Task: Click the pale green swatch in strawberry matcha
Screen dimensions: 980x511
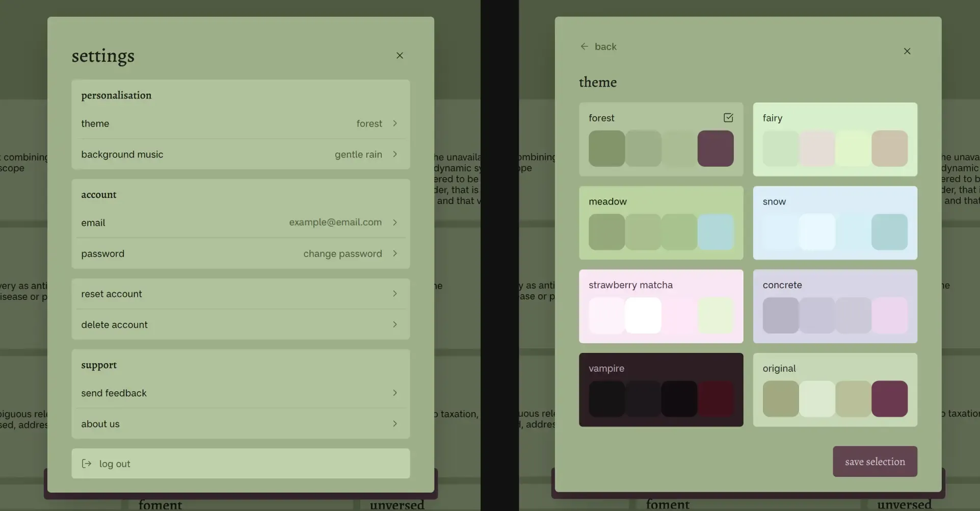Action: tap(716, 316)
